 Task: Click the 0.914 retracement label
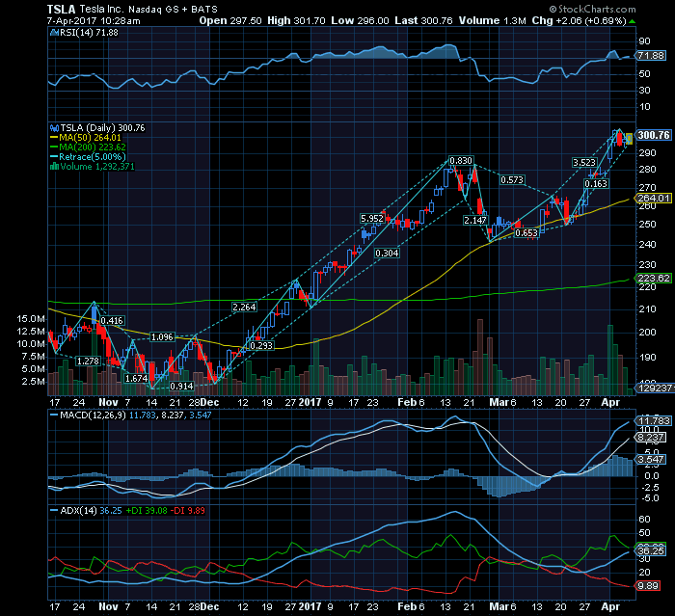pos(181,387)
